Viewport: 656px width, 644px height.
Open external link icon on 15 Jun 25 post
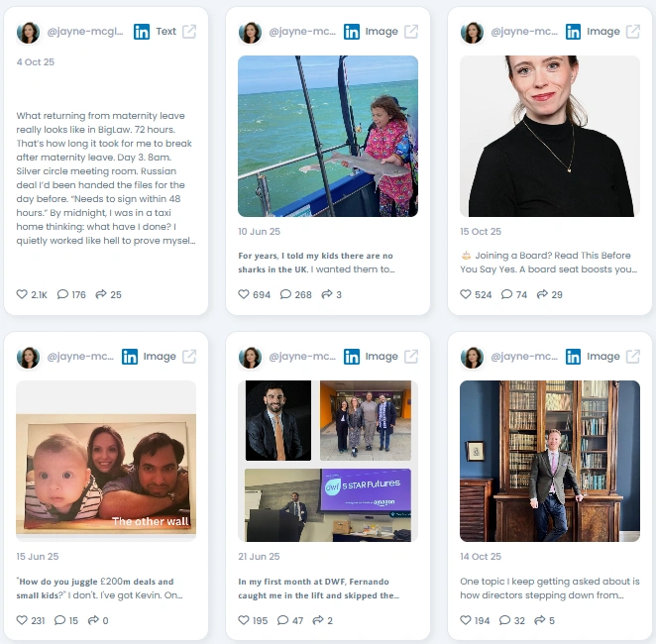click(189, 357)
